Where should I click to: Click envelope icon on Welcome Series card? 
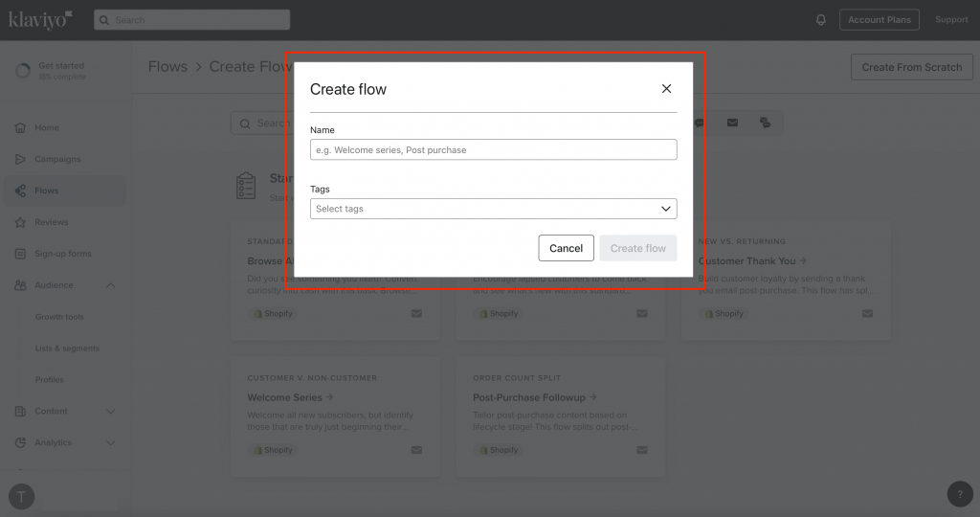[x=416, y=450]
